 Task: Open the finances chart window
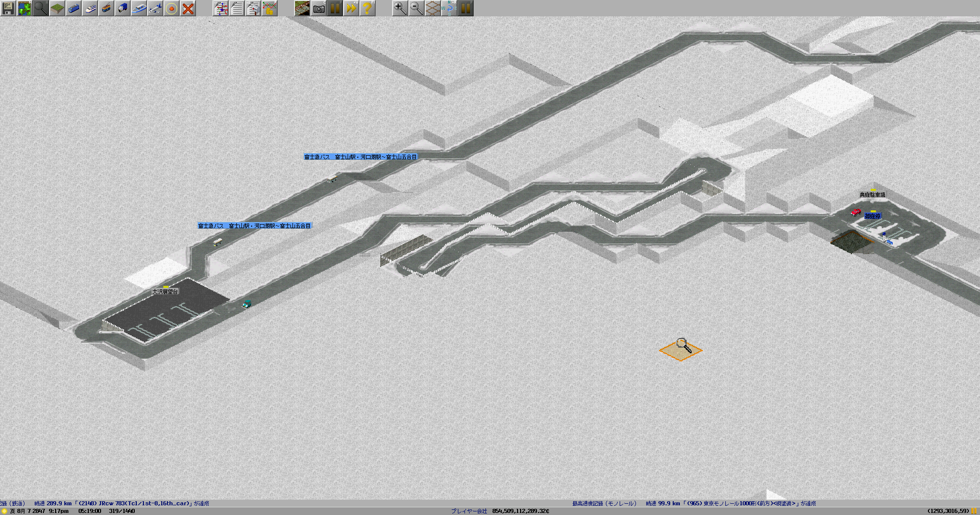(x=269, y=8)
